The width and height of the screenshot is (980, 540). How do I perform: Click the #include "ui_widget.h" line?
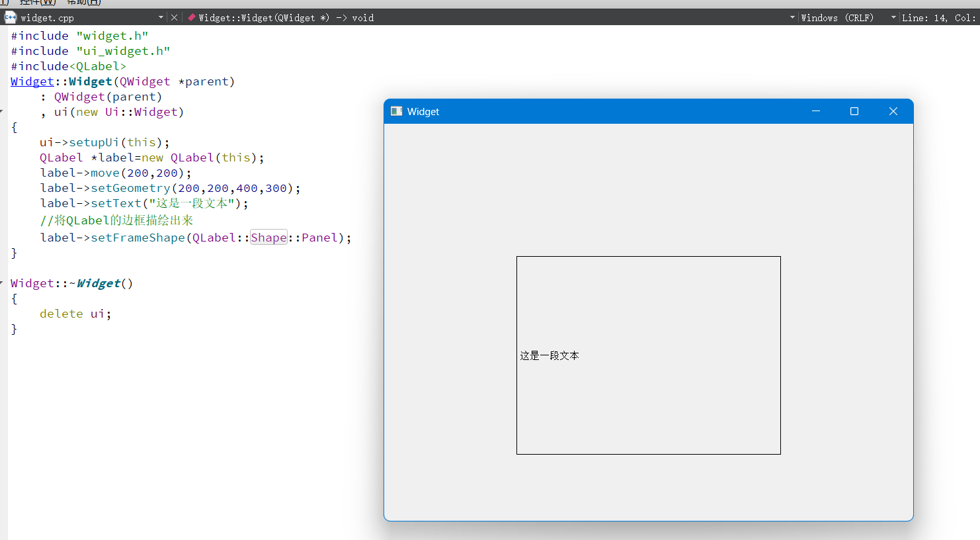click(x=91, y=51)
